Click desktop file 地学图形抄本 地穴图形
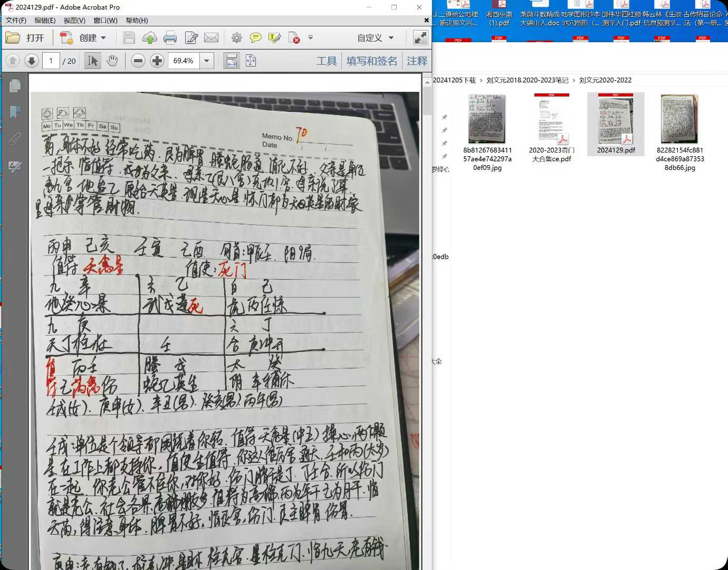 tap(581, 14)
